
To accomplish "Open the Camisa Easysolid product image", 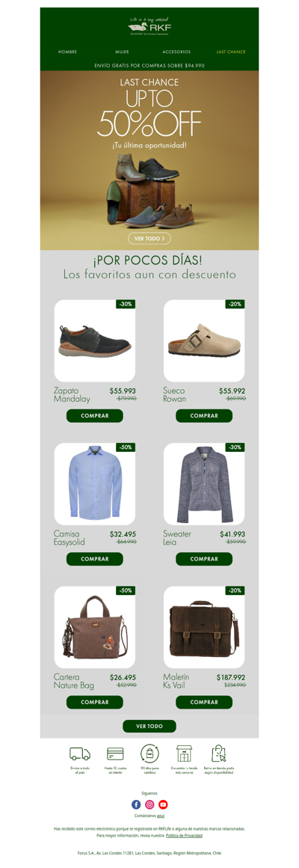I will point(94,484).
